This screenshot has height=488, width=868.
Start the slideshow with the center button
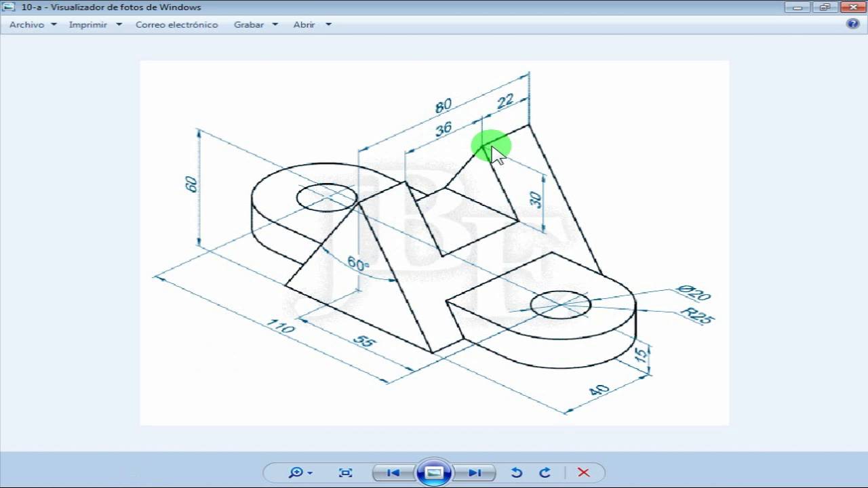434,472
